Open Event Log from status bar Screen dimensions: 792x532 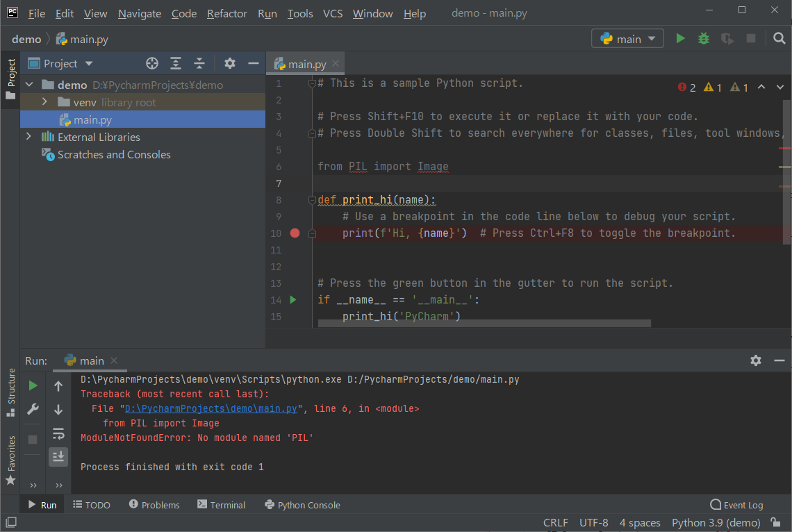pyautogui.click(x=736, y=505)
